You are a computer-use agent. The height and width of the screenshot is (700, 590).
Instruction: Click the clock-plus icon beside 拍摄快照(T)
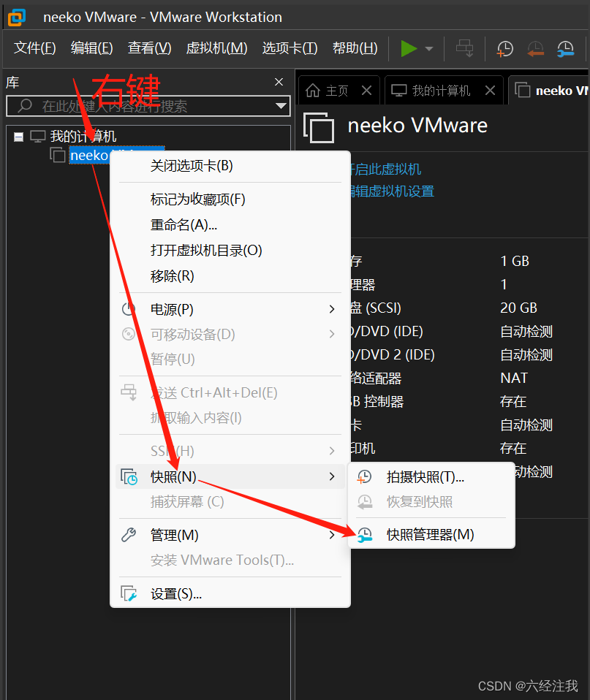[364, 477]
